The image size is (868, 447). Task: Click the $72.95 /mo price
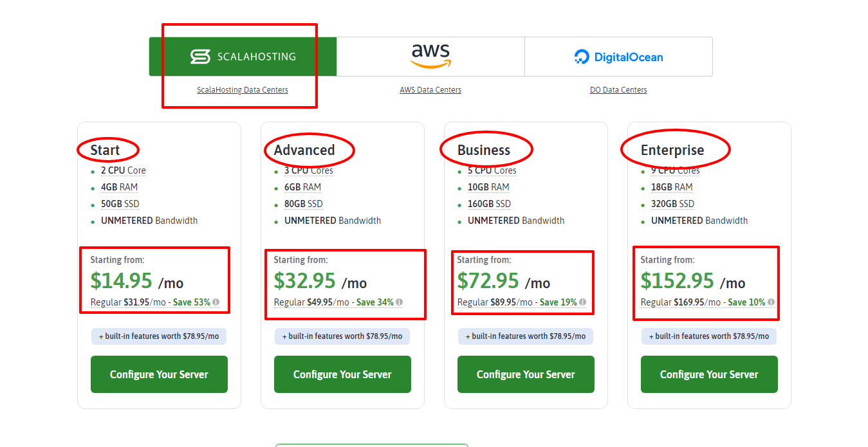504,282
